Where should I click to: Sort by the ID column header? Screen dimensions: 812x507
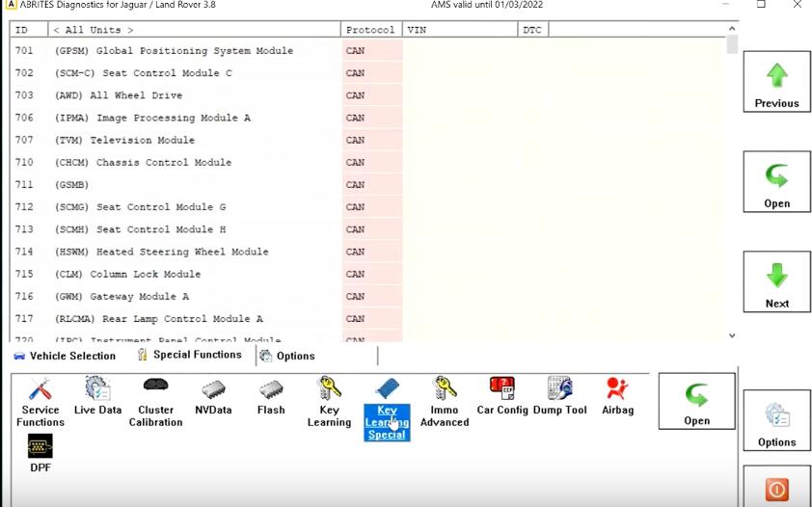click(29, 30)
